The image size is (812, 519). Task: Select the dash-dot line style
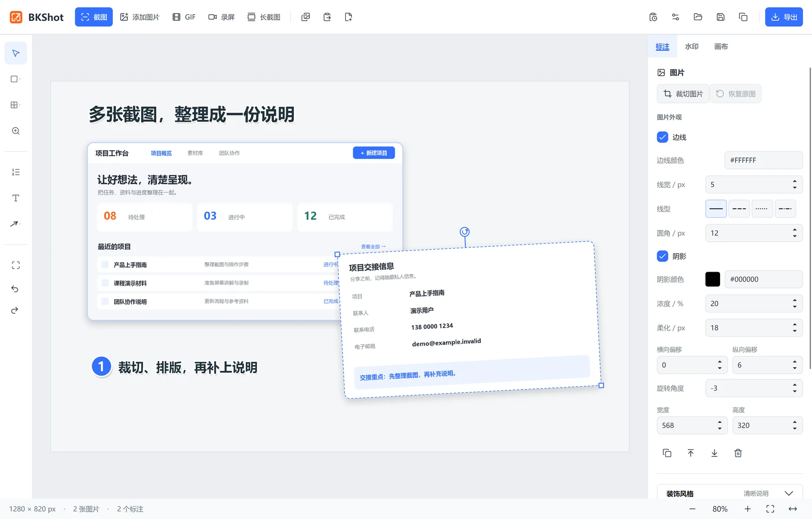(785, 209)
